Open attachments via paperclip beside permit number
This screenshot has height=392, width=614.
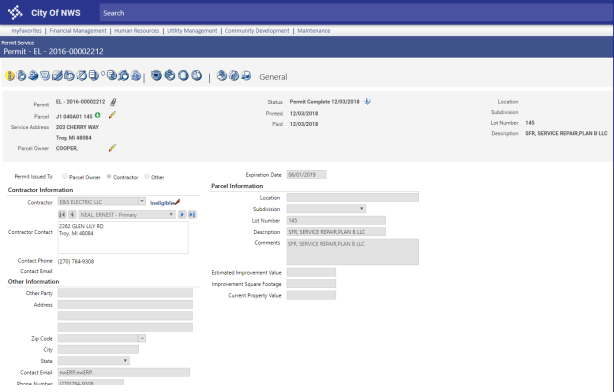click(113, 102)
